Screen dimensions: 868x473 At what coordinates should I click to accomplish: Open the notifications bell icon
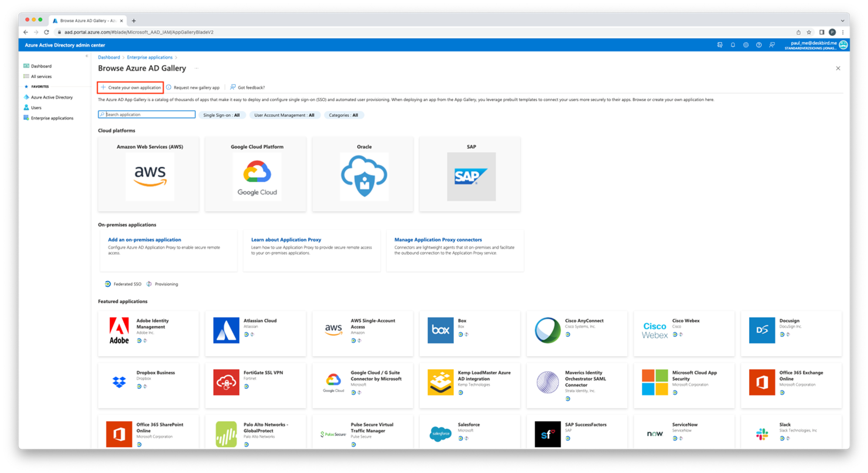pos(733,45)
